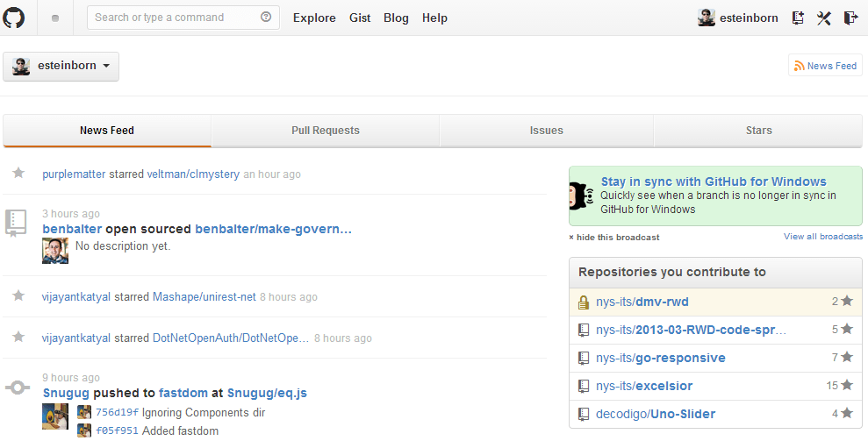Click the search help question icon

point(266,18)
